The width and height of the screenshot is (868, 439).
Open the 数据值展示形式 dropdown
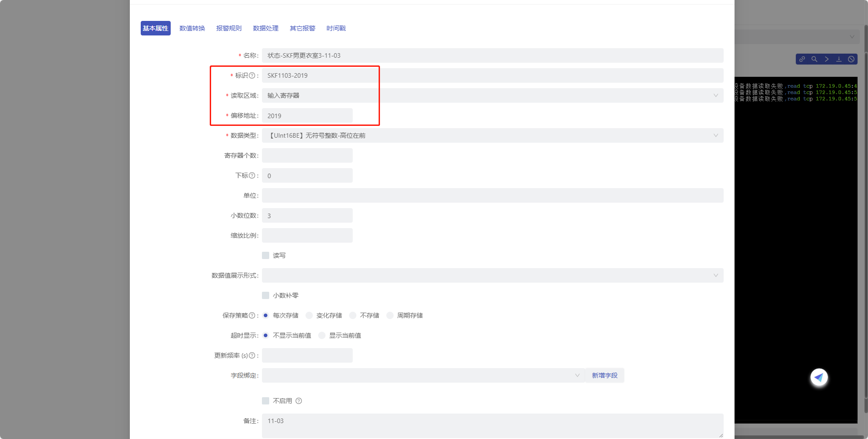(x=493, y=275)
